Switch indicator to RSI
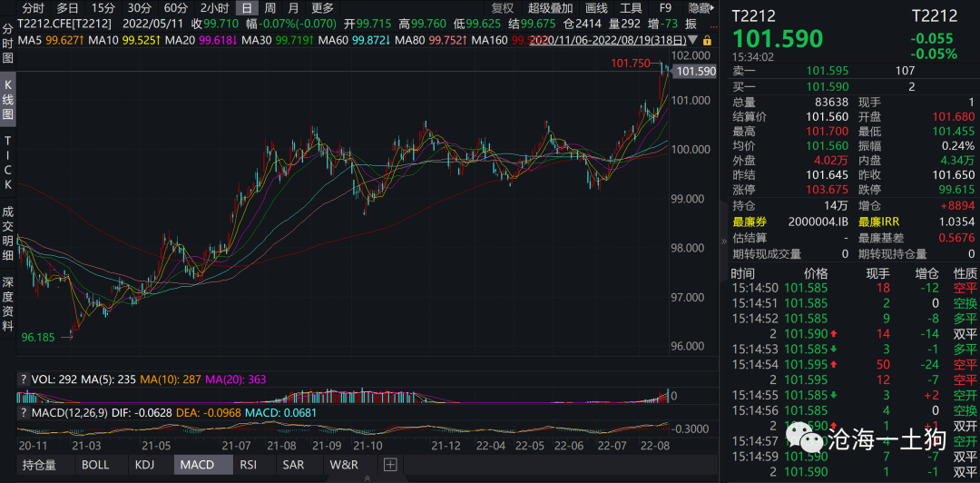The image size is (980, 483). point(248,464)
